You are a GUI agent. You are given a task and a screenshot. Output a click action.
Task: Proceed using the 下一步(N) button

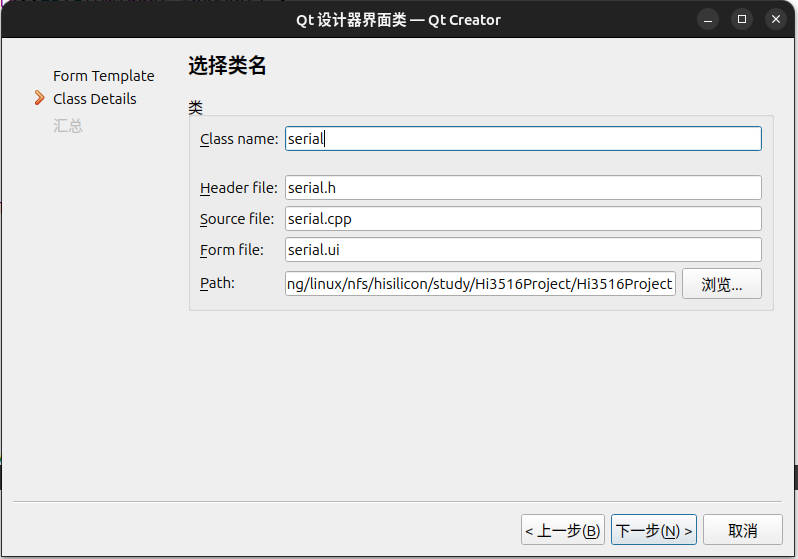pyautogui.click(x=653, y=530)
